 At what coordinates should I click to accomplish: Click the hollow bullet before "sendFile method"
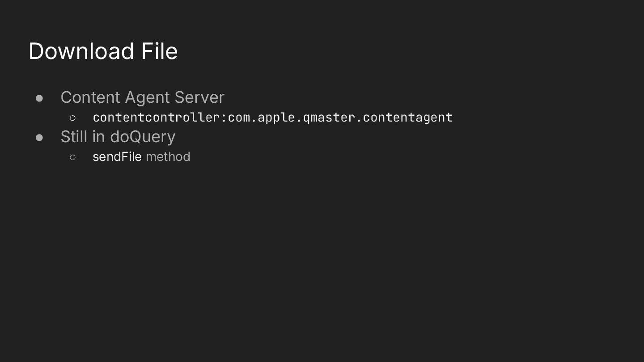tap(73, 157)
